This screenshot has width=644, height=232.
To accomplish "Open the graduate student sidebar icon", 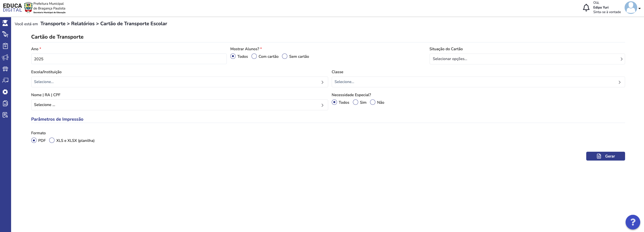I will [5, 23].
